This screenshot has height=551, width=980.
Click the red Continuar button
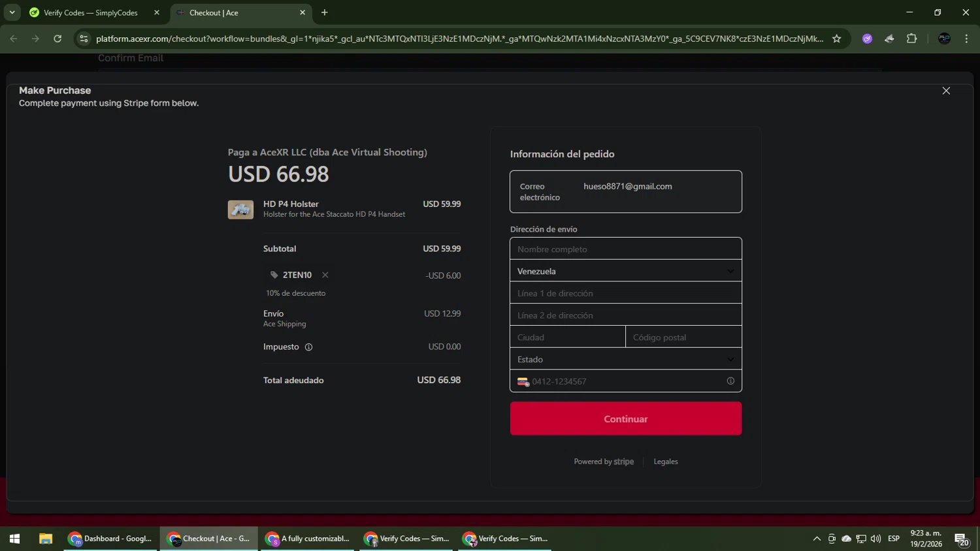pos(626,418)
